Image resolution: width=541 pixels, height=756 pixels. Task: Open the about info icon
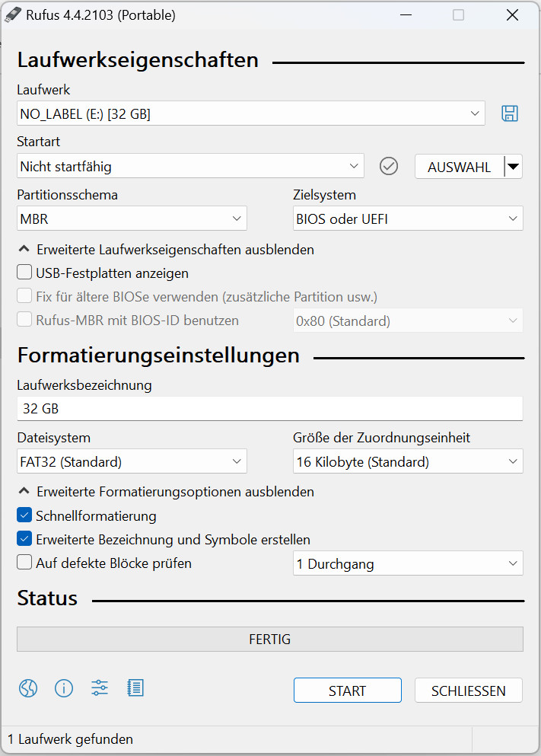(64, 688)
